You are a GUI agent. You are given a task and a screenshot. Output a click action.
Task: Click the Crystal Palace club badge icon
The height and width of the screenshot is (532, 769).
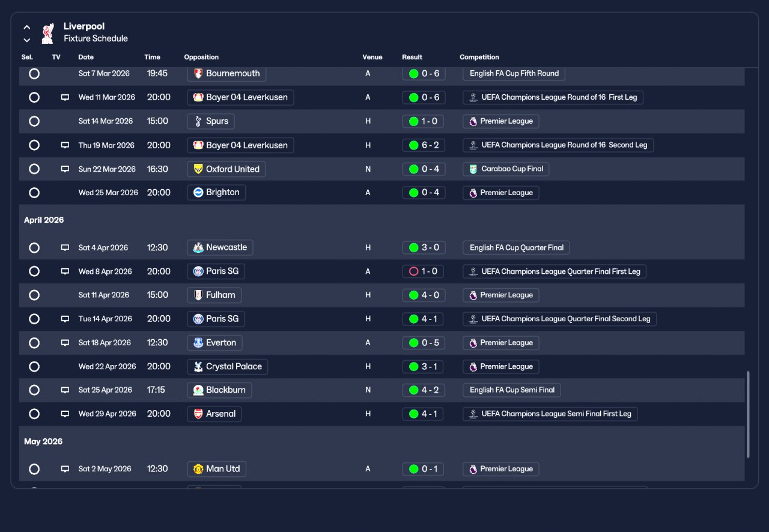coord(198,366)
